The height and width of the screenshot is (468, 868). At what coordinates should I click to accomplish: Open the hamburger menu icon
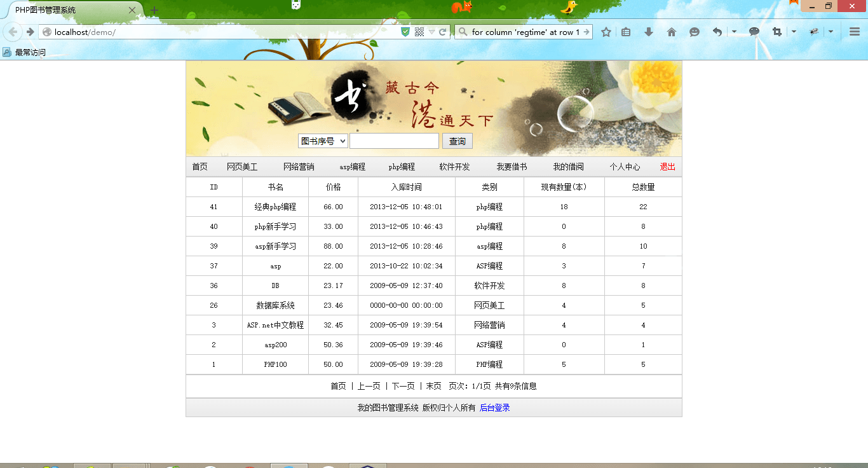tap(855, 32)
